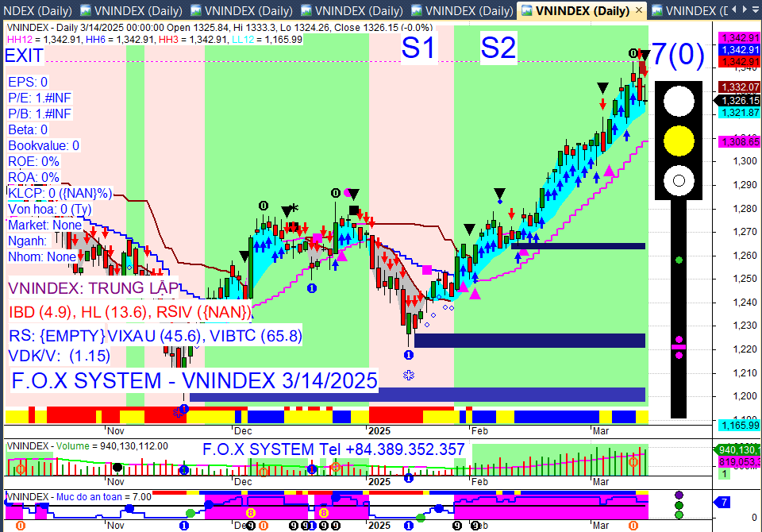This screenshot has height=532, width=762.
Task: Select the truncated 'VNINDEX (D' tab
Action: click(690, 10)
